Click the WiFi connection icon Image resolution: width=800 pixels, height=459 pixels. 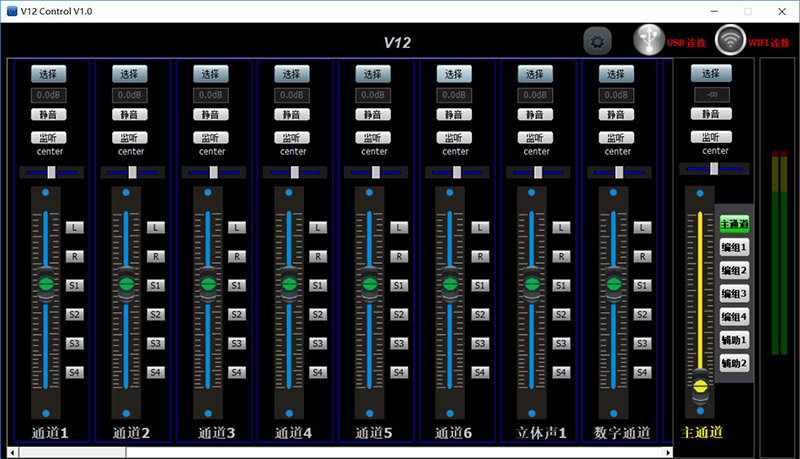(x=731, y=41)
